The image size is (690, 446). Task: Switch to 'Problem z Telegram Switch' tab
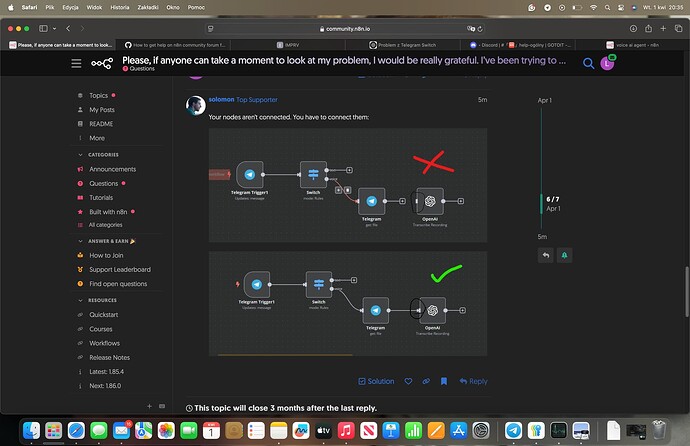(x=403, y=45)
